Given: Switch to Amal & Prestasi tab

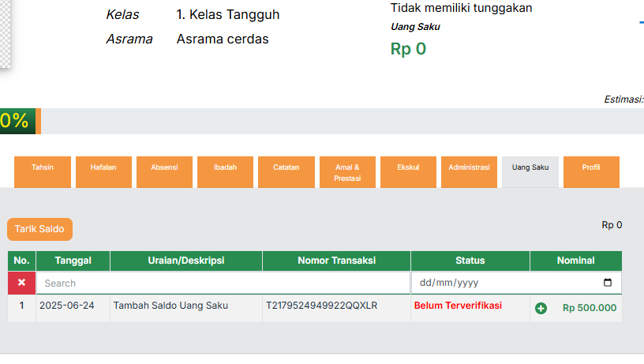Looking at the screenshot, I should point(347,172).
